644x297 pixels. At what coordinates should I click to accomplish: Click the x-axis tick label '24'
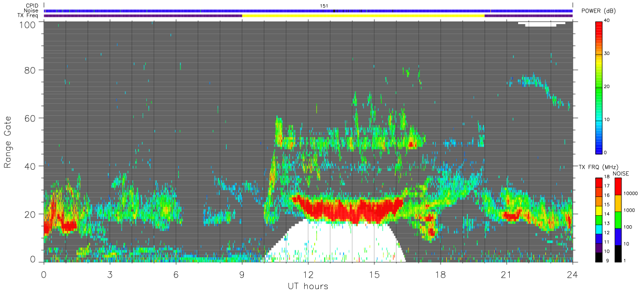pyautogui.click(x=572, y=274)
